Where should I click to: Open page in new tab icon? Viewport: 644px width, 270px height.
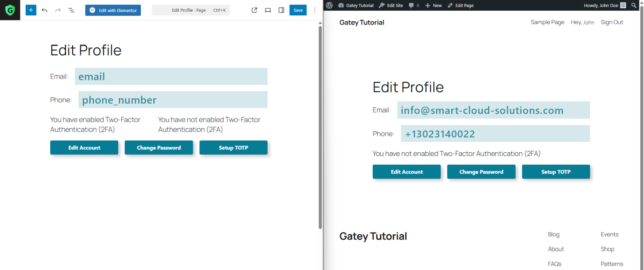tap(255, 10)
